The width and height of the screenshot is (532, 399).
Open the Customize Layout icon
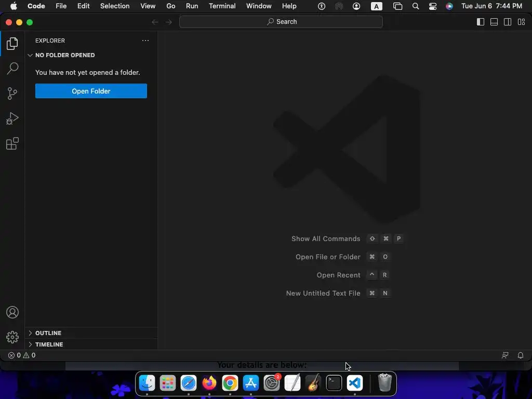click(521, 22)
